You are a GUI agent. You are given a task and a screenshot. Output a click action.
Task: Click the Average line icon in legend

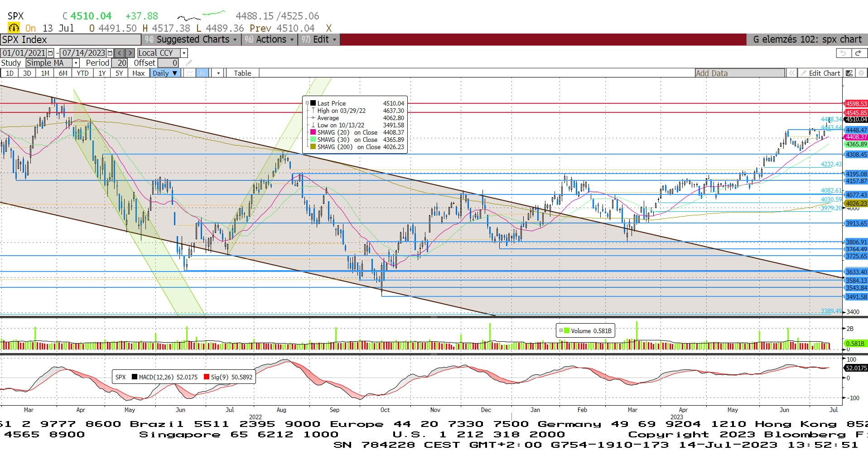point(313,118)
